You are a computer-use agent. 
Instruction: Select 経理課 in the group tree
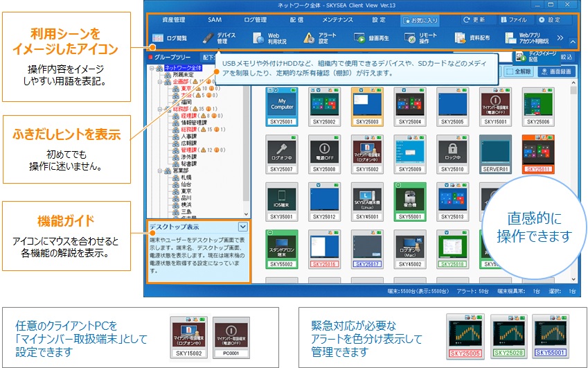pos(189,116)
